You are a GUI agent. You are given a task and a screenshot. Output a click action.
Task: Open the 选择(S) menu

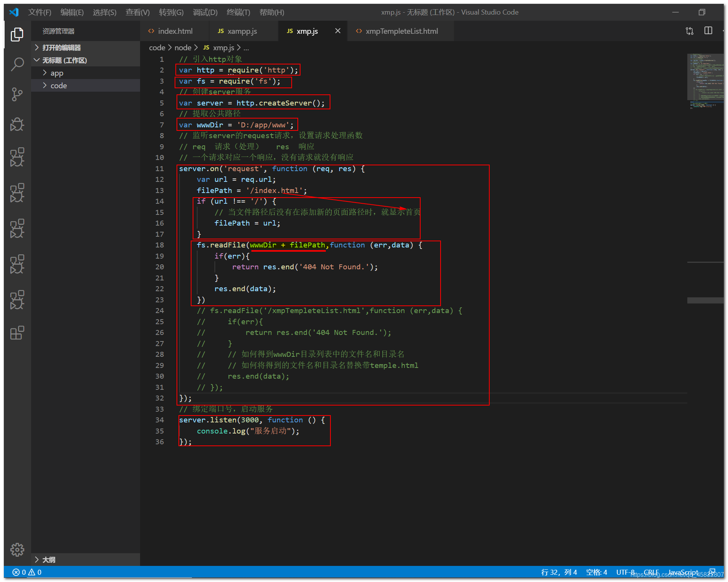[104, 12]
